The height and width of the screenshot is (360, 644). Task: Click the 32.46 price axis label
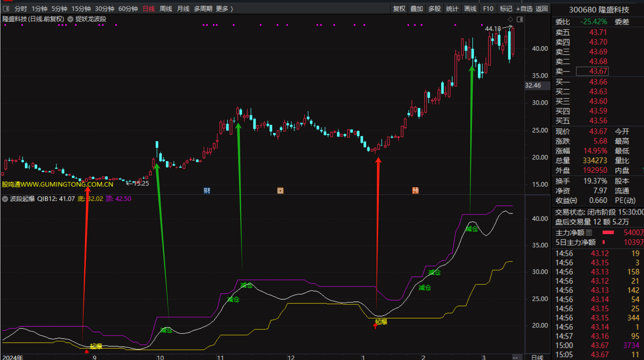coord(533,85)
